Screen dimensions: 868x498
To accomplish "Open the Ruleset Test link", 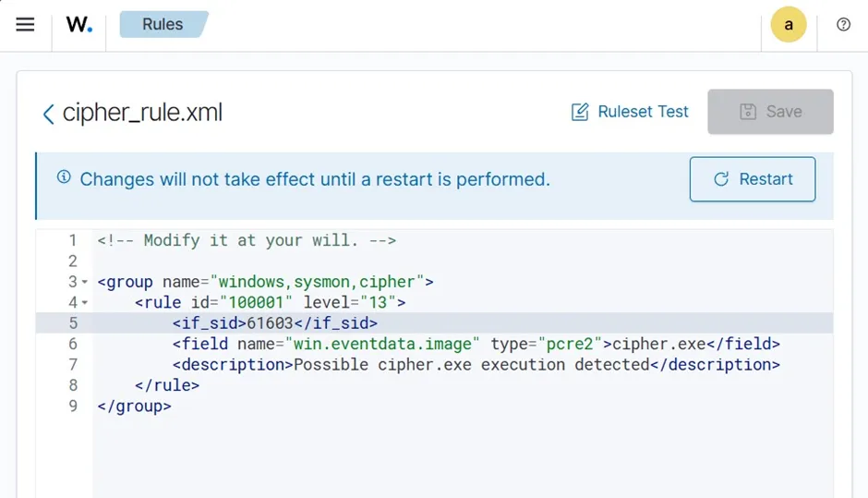I will click(643, 112).
